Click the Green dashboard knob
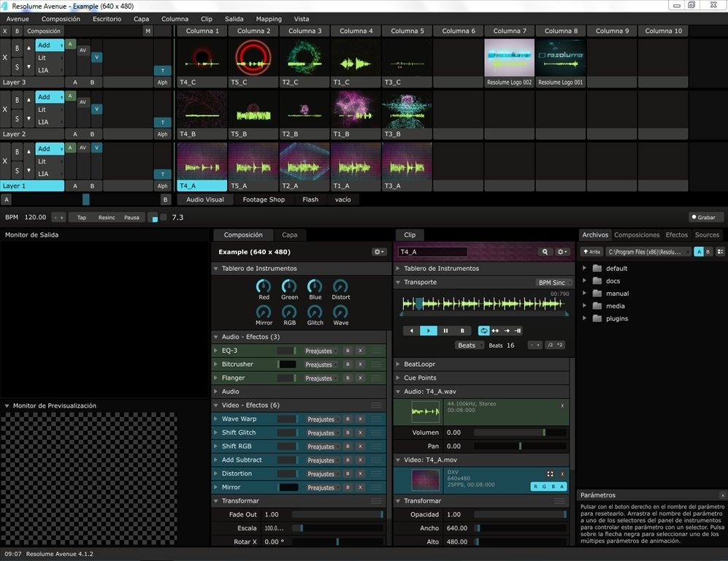 pos(289,286)
